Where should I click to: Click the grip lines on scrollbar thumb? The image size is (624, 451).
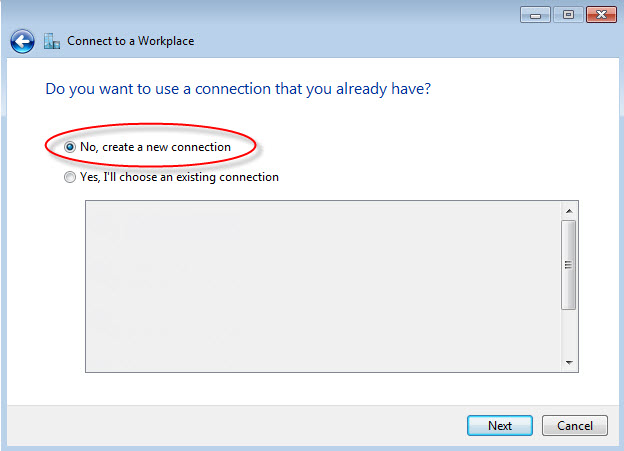(568, 265)
